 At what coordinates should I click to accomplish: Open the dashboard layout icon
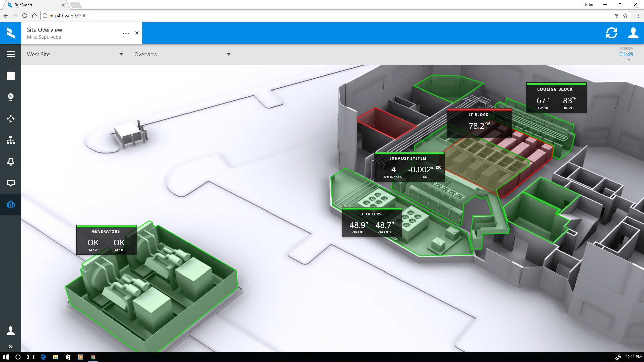click(11, 76)
